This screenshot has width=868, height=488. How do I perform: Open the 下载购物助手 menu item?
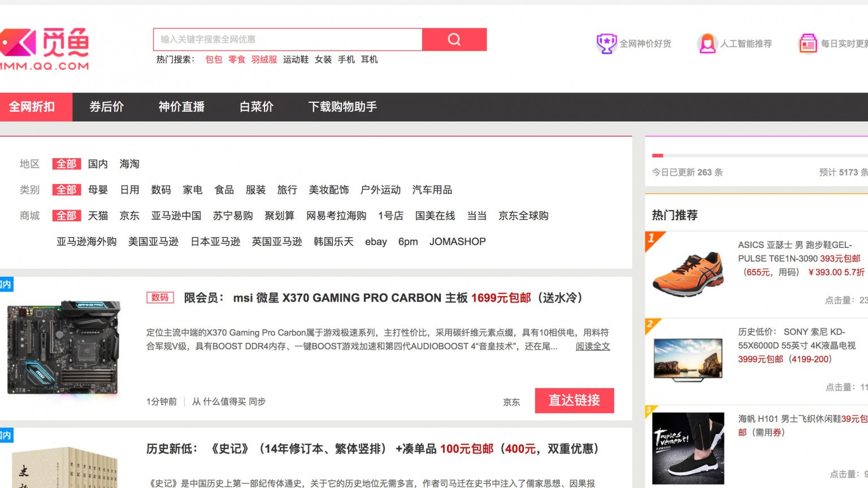point(342,107)
